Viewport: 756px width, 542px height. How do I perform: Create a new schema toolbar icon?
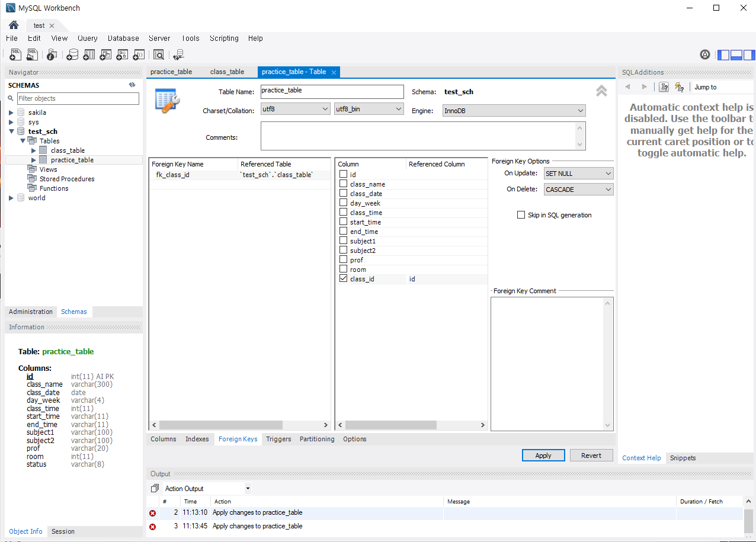[x=72, y=55]
